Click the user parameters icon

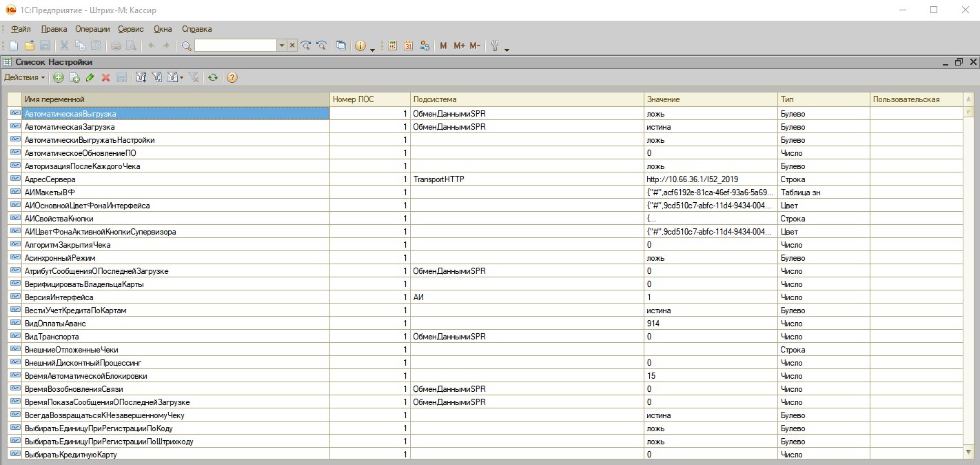425,46
